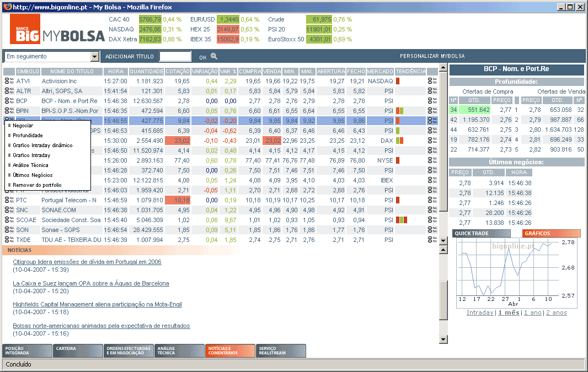This screenshot has width=588, height=372.
Task: Click the right-side menu icon in Portugal Telecom row
Action: (x=432, y=200)
